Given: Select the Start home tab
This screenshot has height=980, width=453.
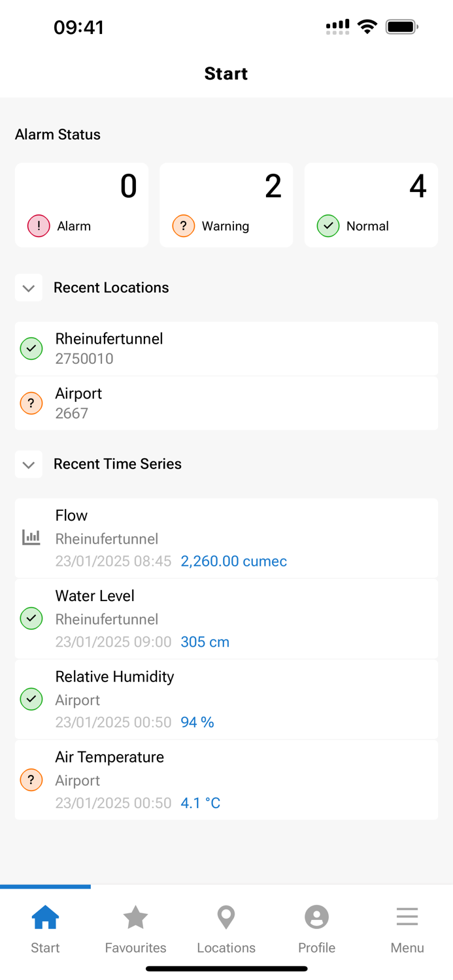Looking at the screenshot, I should [45, 928].
